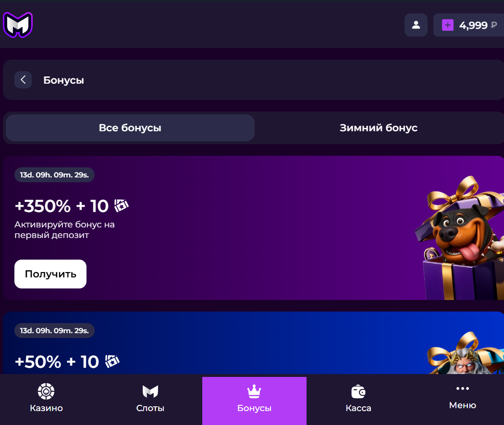Click the timer on the purple bonus card
504x425 pixels.
pyautogui.click(x=54, y=175)
